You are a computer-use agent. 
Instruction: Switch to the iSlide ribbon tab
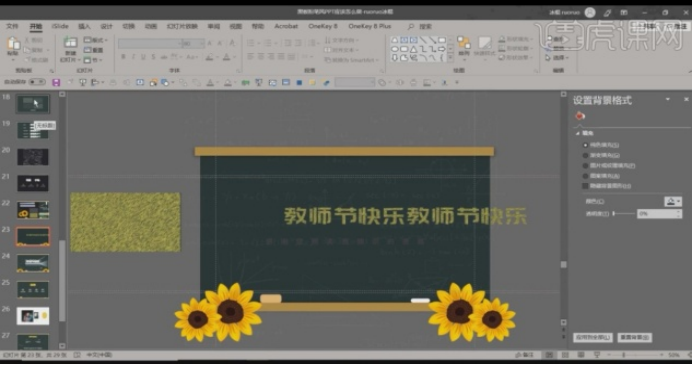60,26
